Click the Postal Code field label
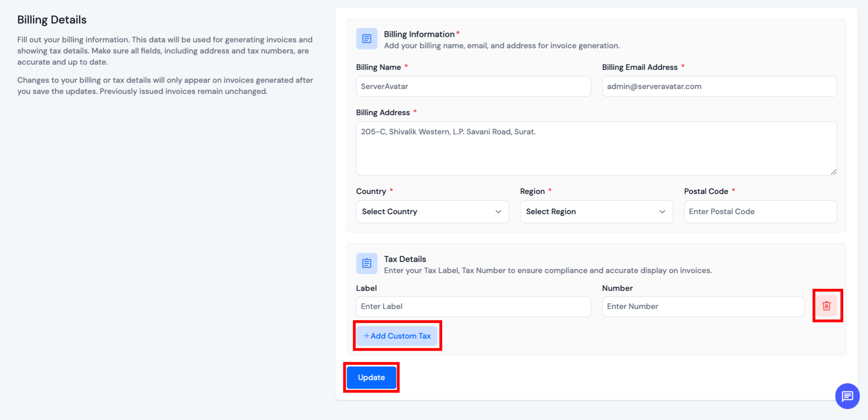Screen dimensions: 868x420 [x=706, y=192]
